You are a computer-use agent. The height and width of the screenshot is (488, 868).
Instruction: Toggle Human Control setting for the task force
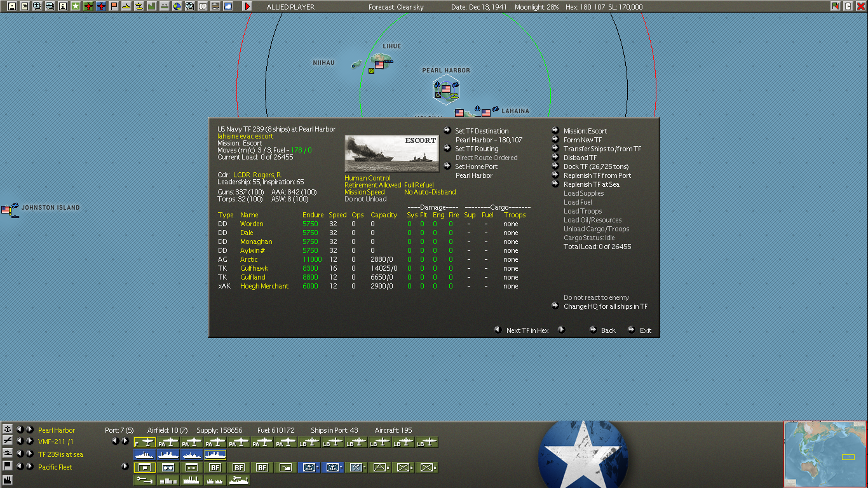368,179
